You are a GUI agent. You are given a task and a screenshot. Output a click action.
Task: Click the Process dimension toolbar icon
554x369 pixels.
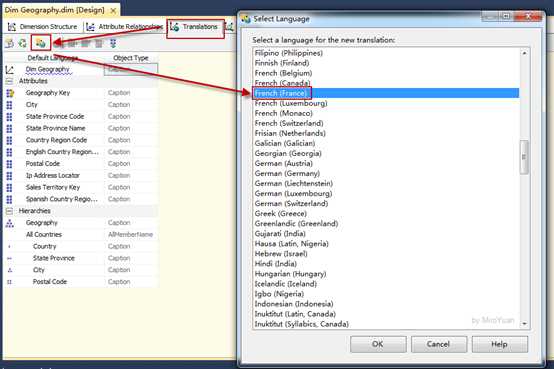(10, 43)
